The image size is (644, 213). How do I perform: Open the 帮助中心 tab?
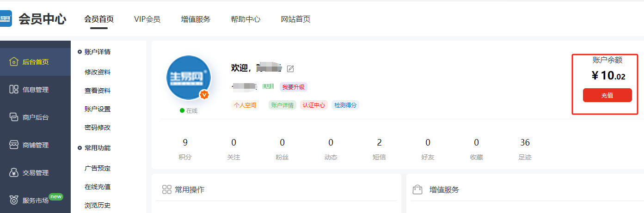click(x=245, y=19)
